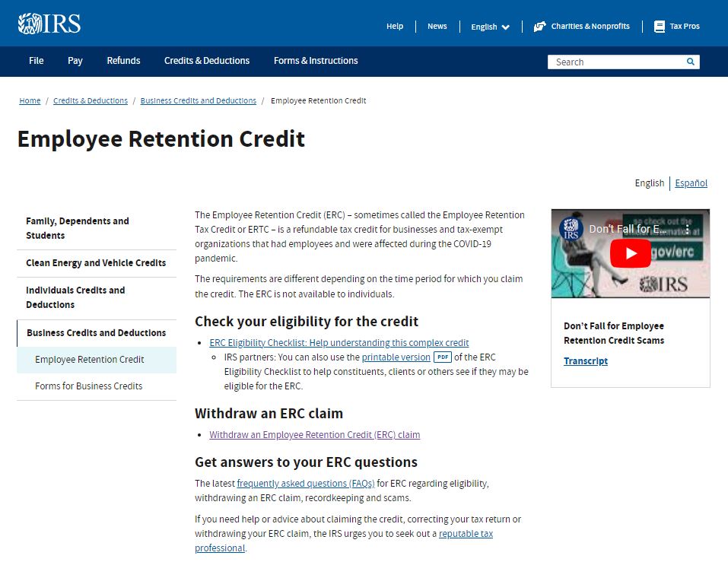This screenshot has width=728, height=562.
Task: Open the ERC Eligibility Checklist link
Action: point(339,342)
